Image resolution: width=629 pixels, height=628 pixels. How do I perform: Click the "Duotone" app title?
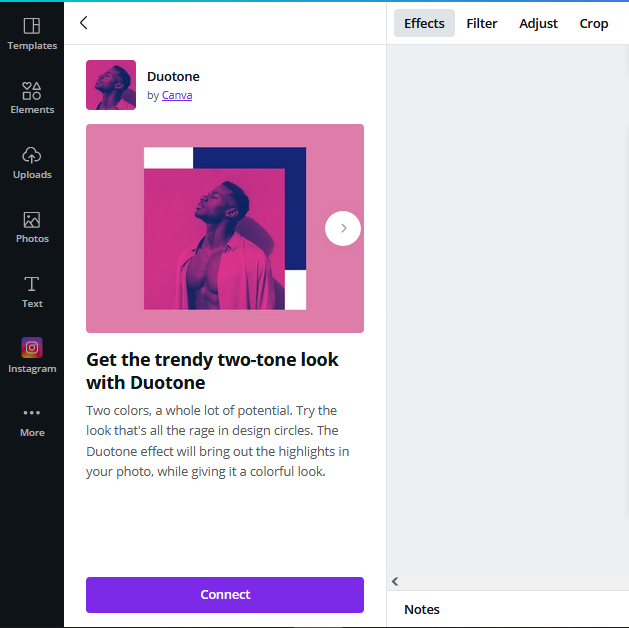pos(173,76)
